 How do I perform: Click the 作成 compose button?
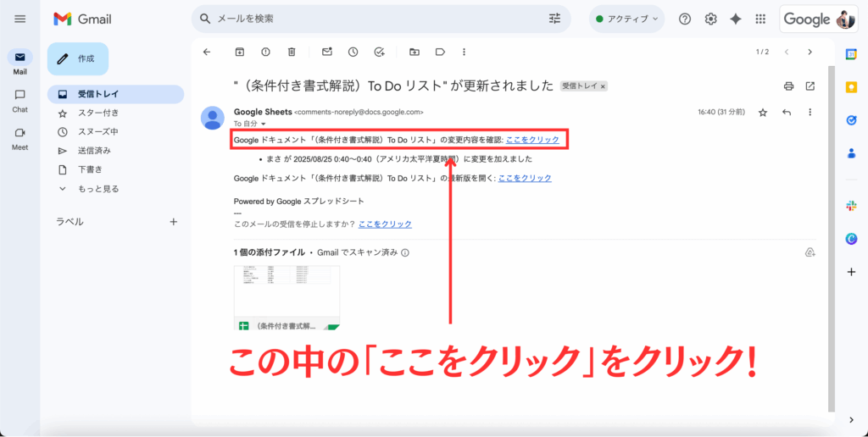point(77,58)
